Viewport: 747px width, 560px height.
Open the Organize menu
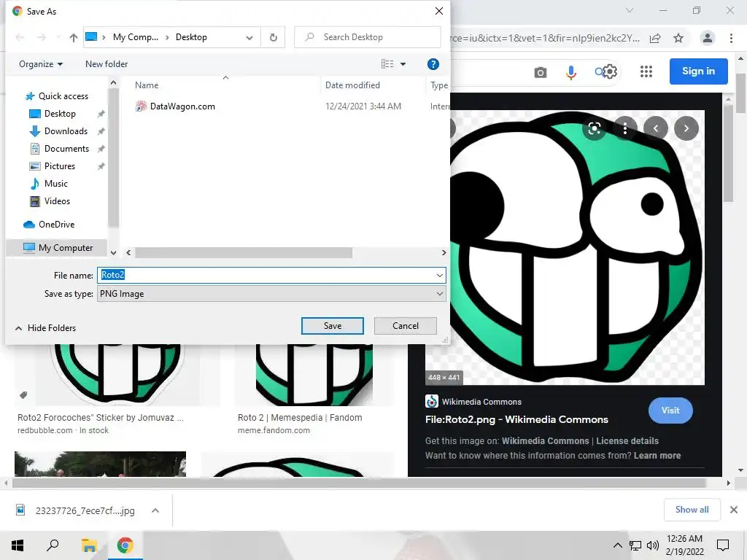tap(41, 64)
